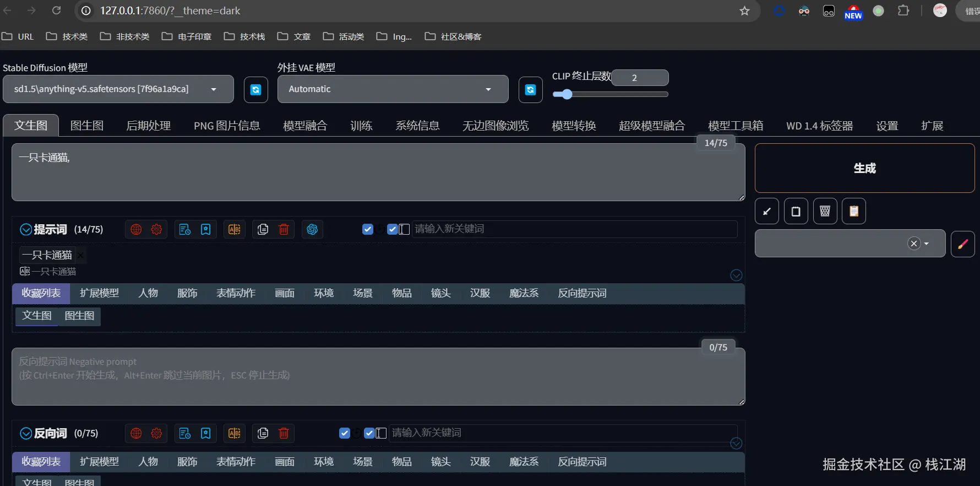Open the 扩展 tab
This screenshot has height=486, width=980.
click(932, 126)
